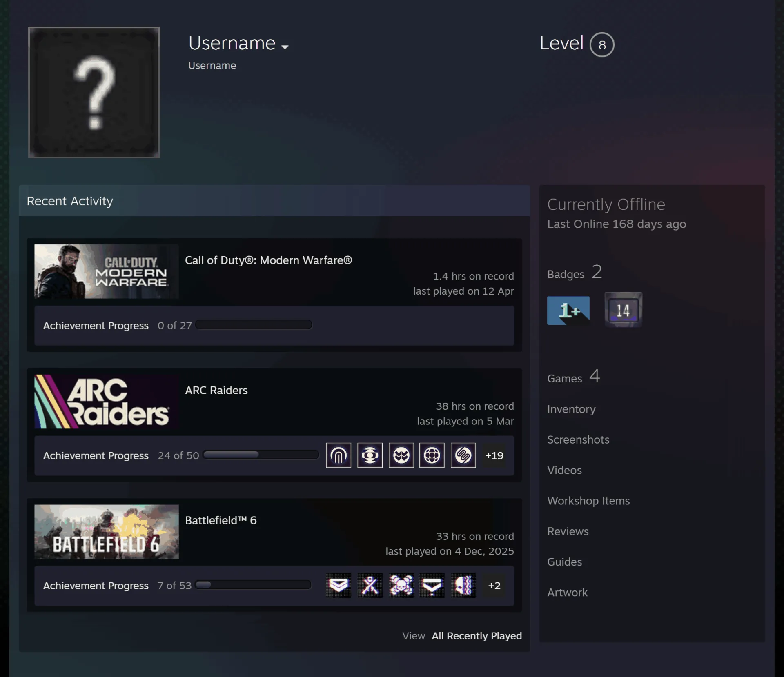Select the second ARC Raiders achievement icon
784x677 pixels.
point(370,455)
